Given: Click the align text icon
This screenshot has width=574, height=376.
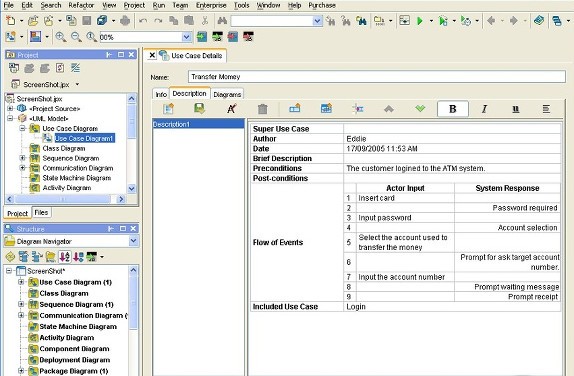Looking at the screenshot, I should point(546,109).
